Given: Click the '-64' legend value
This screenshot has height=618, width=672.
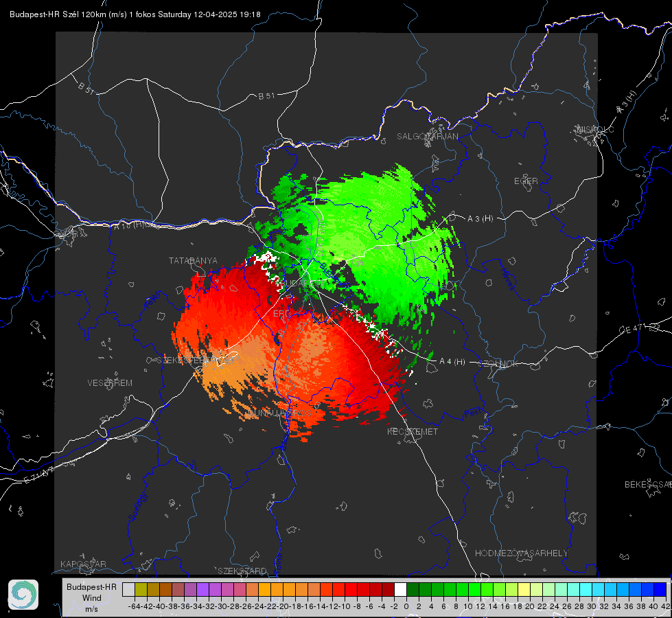Looking at the screenshot, I should (134, 606).
